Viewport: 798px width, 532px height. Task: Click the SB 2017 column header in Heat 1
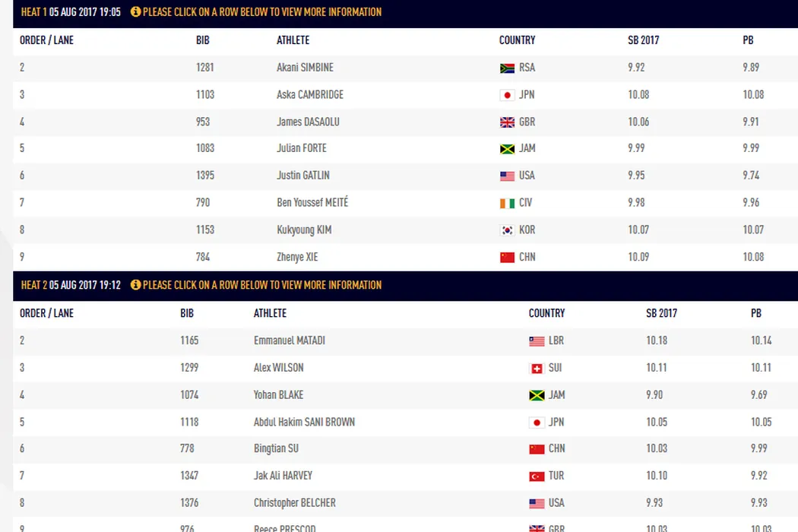pyautogui.click(x=643, y=40)
